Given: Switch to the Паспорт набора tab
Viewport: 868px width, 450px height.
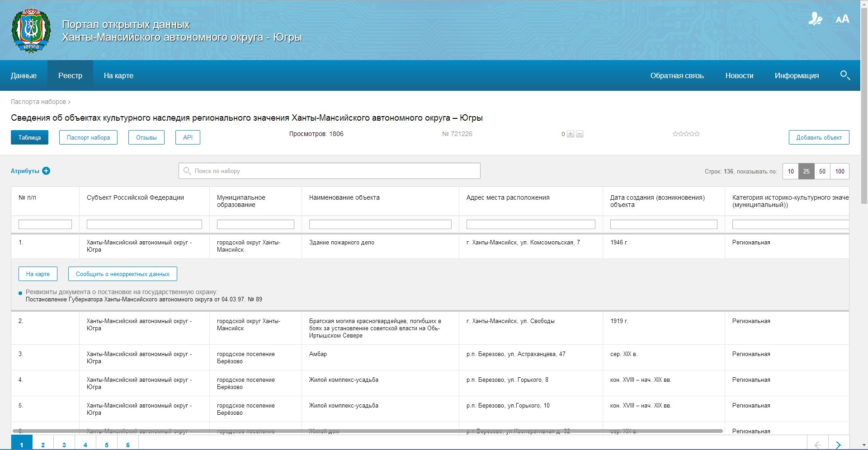Looking at the screenshot, I should (x=88, y=137).
